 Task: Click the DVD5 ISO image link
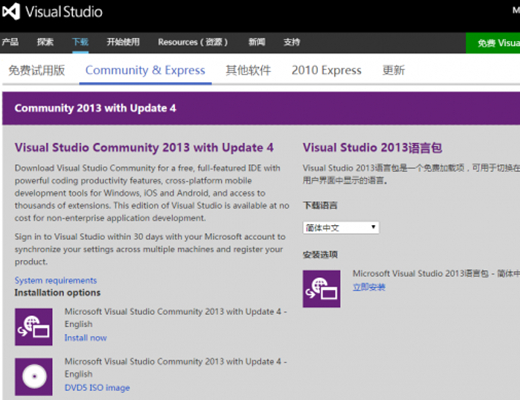(x=97, y=388)
